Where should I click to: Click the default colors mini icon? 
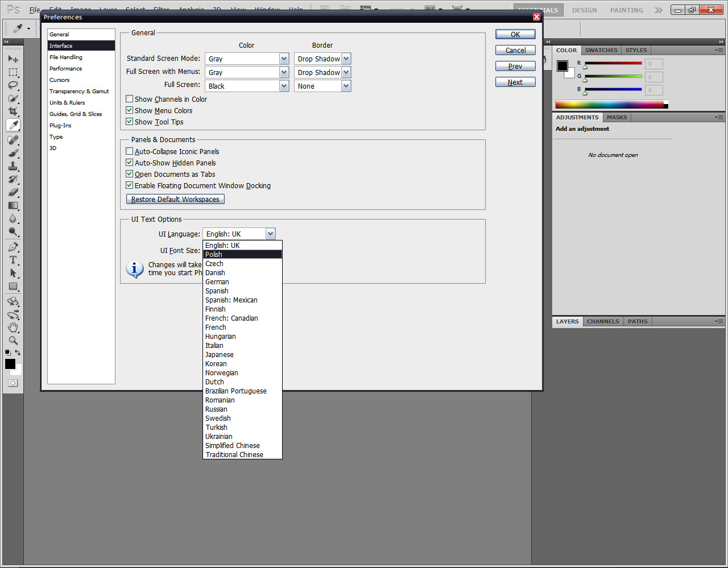(x=8, y=353)
